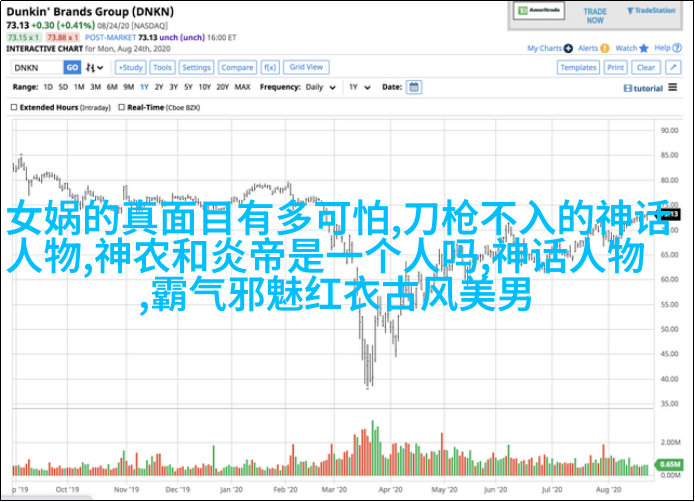The height and width of the screenshot is (502, 695).
Task: Select the 1M range
Action: click(79, 87)
